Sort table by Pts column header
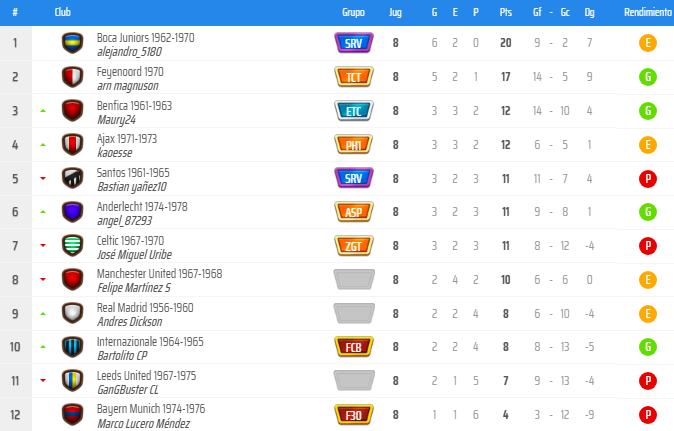Image resolution: width=674 pixels, height=431 pixels. (x=506, y=12)
